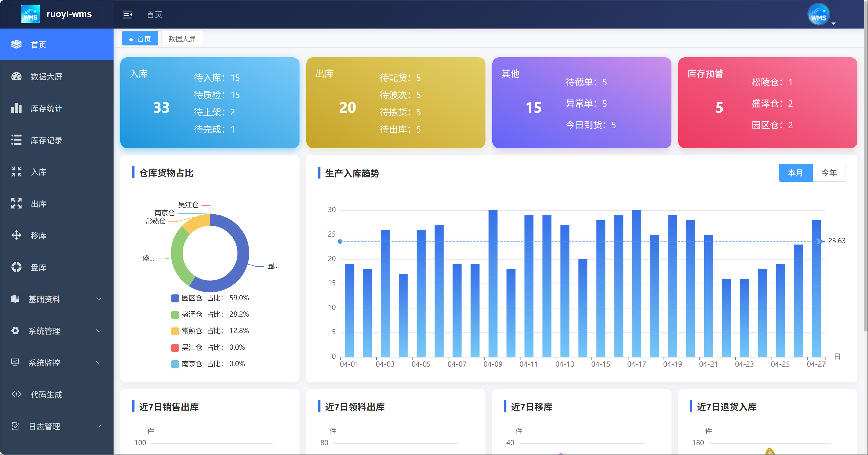Switch the trend chart to 今年

[x=829, y=173]
